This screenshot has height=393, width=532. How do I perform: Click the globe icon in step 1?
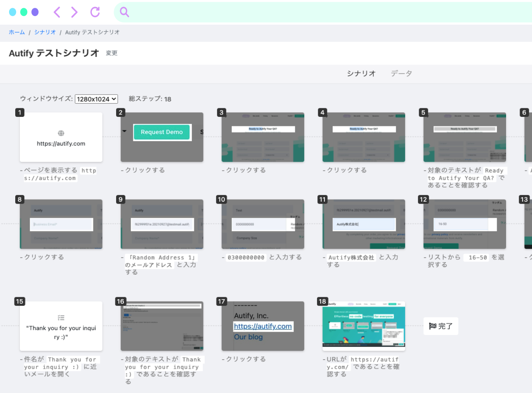tap(61, 133)
